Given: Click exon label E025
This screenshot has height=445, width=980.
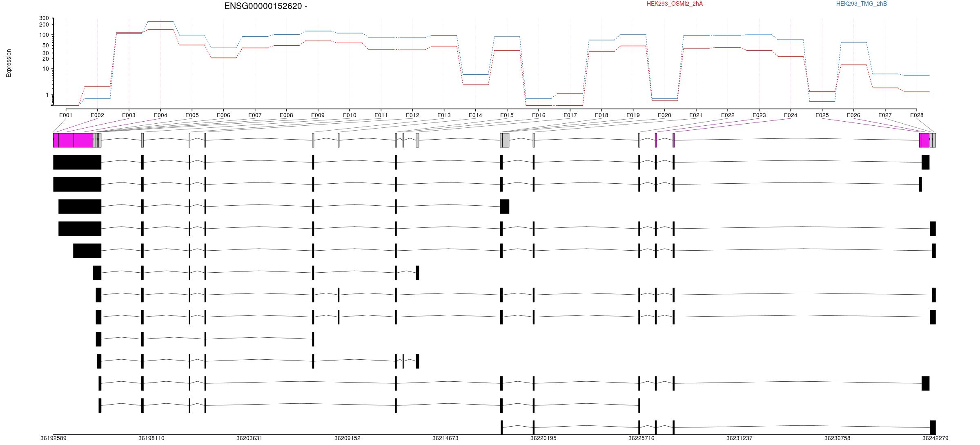Looking at the screenshot, I should click(822, 115).
